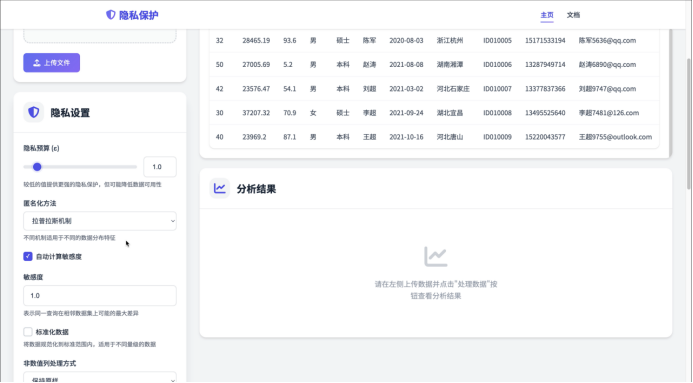Click the date 2021-10-16
Screen dimensions: 693x383
pyautogui.click(x=406, y=137)
